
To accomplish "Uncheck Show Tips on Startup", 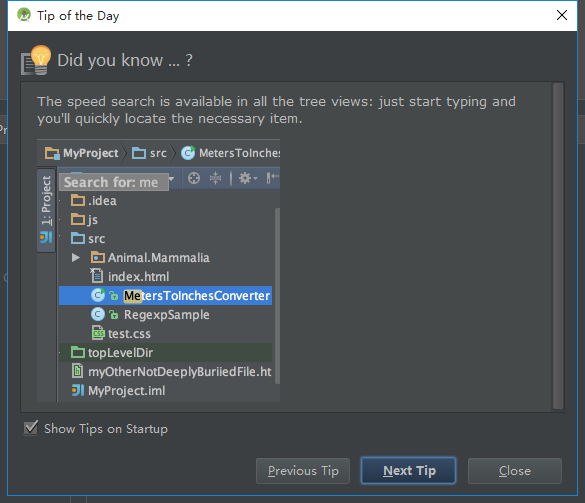I will 31,428.
